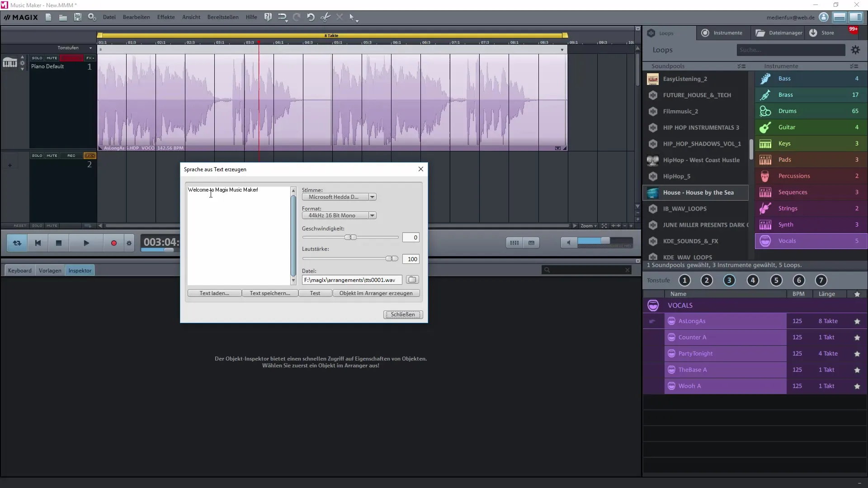This screenshot has width=868, height=488.
Task: Select pitch Tonstufe 5
Action: 776,281
